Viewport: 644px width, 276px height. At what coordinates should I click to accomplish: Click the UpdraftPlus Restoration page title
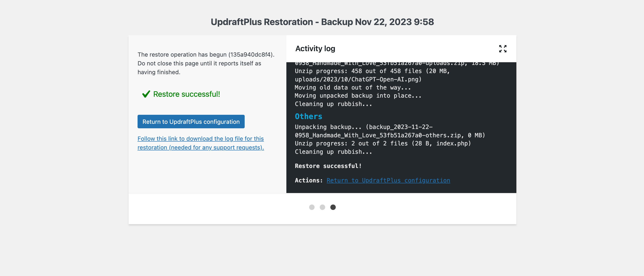322,22
